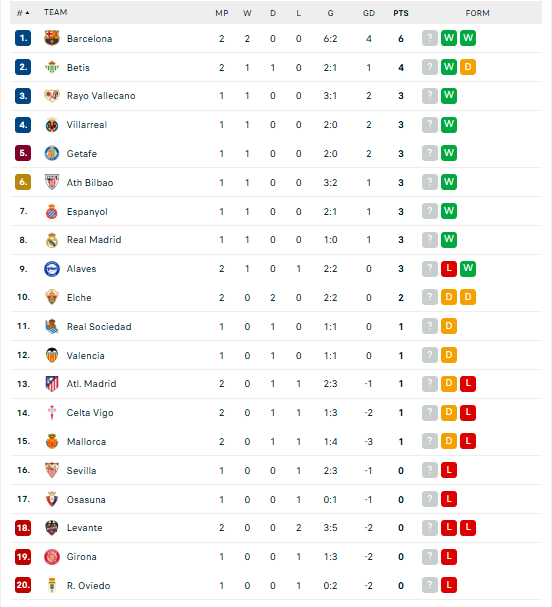Click the R. Oviedo red rank 20 badge

23,585
